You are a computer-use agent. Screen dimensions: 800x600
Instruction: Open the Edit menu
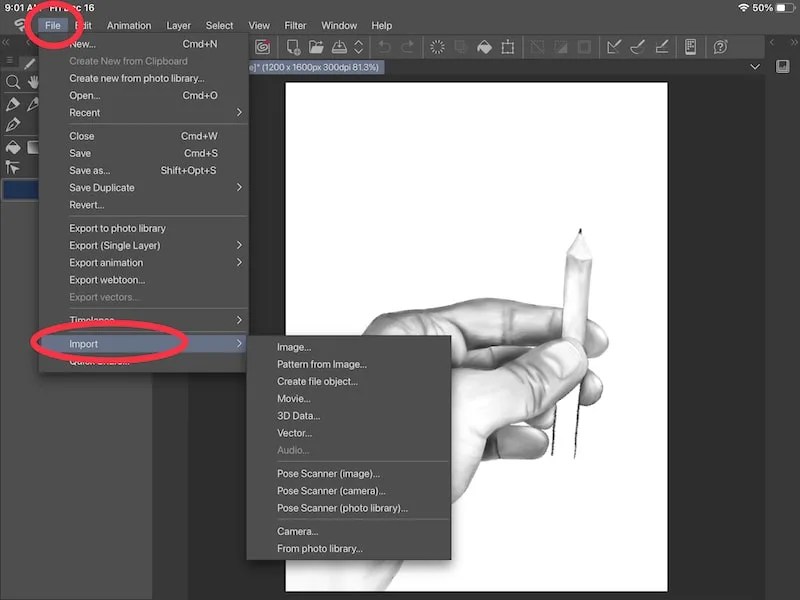83,25
